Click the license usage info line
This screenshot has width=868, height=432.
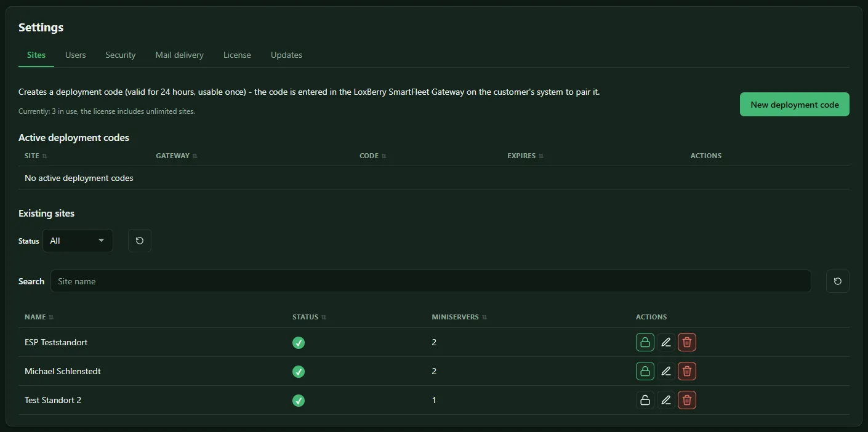pyautogui.click(x=106, y=111)
